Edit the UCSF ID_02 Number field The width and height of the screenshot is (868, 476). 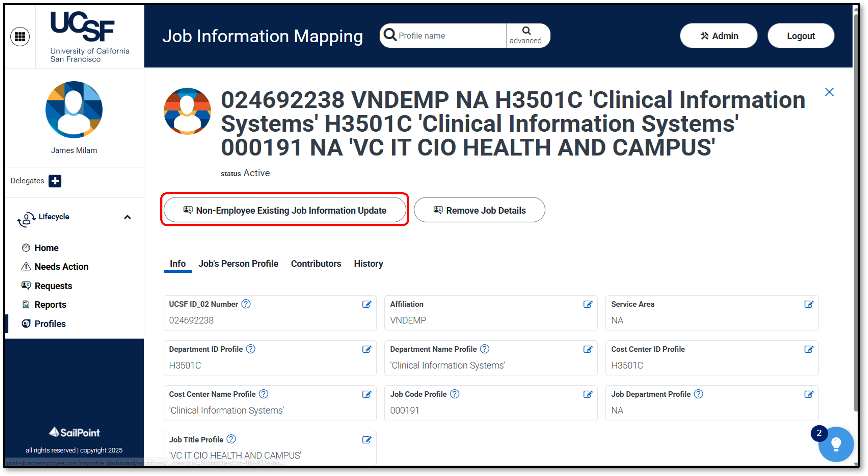(x=367, y=304)
